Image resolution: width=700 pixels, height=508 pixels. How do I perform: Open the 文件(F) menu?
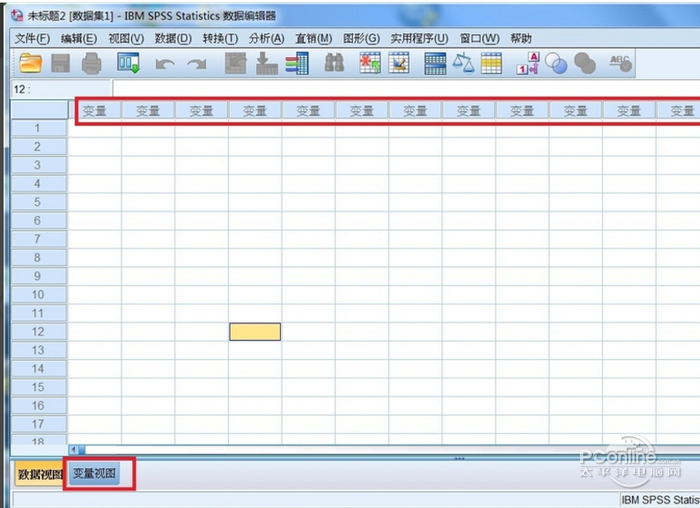pos(32,38)
